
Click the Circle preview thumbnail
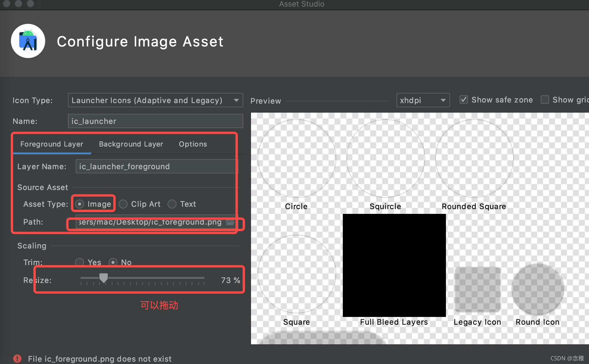coord(297,158)
